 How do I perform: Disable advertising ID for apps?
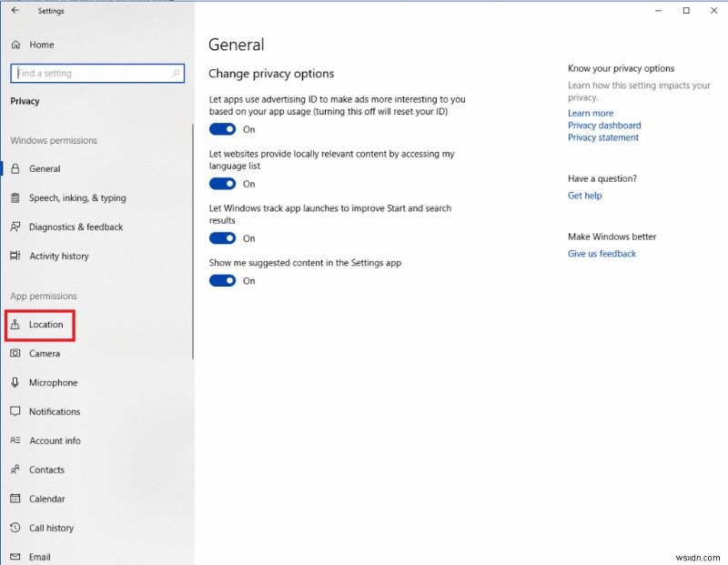click(x=223, y=129)
